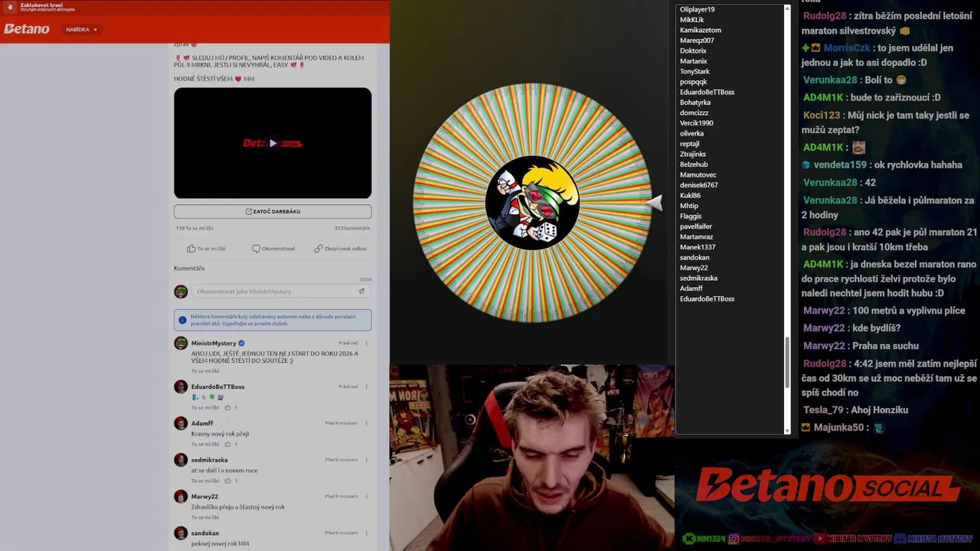Click username Koci123 in chat
The image size is (980, 551).
pos(822,115)
